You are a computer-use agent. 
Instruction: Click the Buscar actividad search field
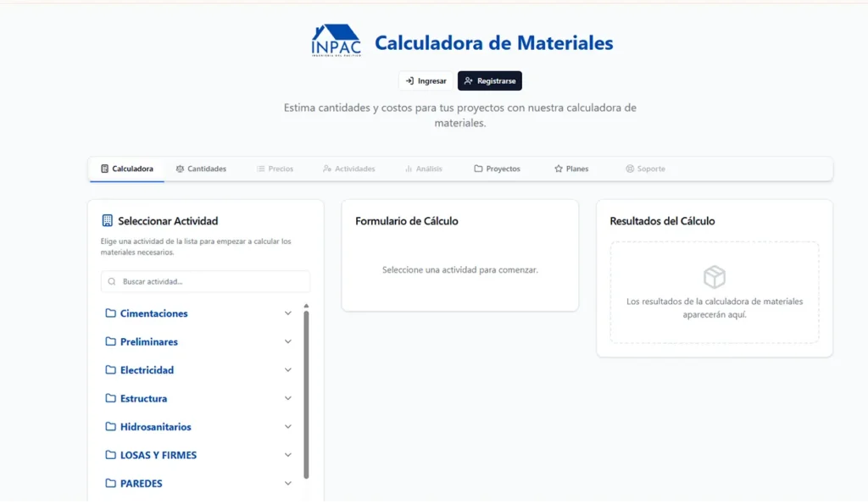tap(205, 281)
